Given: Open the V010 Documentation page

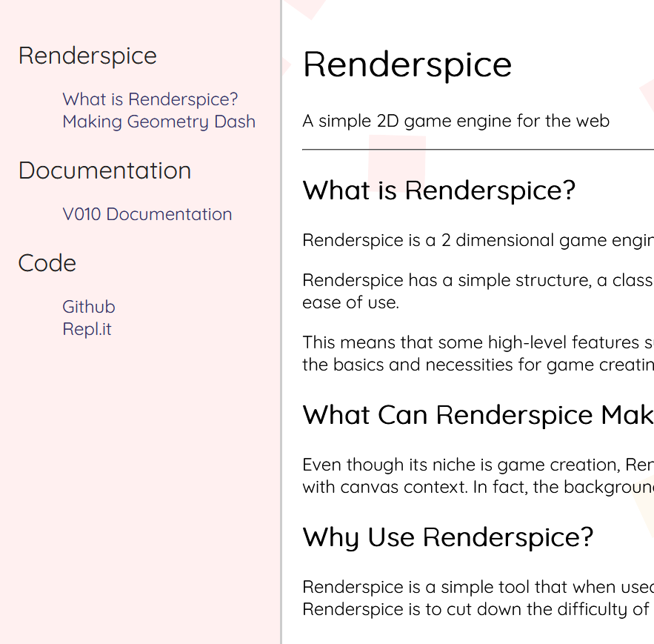Looking at the screenshot, I should tap(147, 214).
